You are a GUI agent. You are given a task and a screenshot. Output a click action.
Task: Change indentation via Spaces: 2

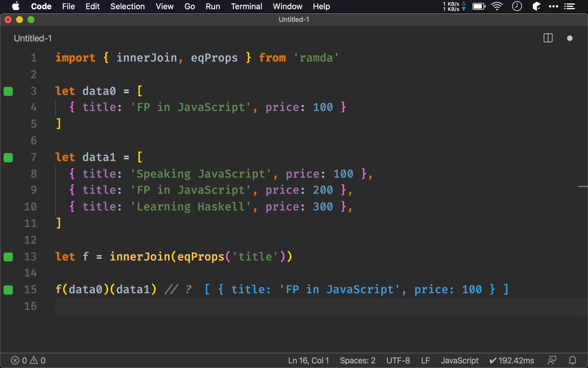(357, 361)
